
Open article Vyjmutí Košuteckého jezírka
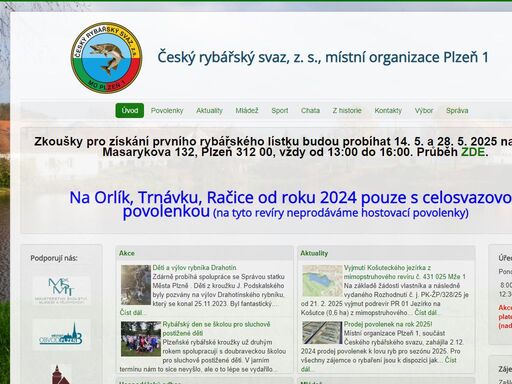pyautogui.click(x=404, y=272)
